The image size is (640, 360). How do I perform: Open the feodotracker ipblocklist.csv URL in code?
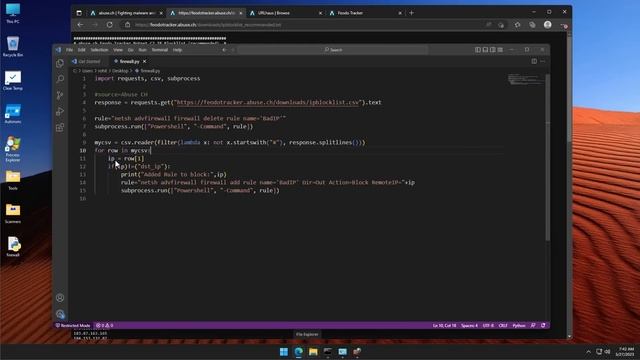[268, 102]
